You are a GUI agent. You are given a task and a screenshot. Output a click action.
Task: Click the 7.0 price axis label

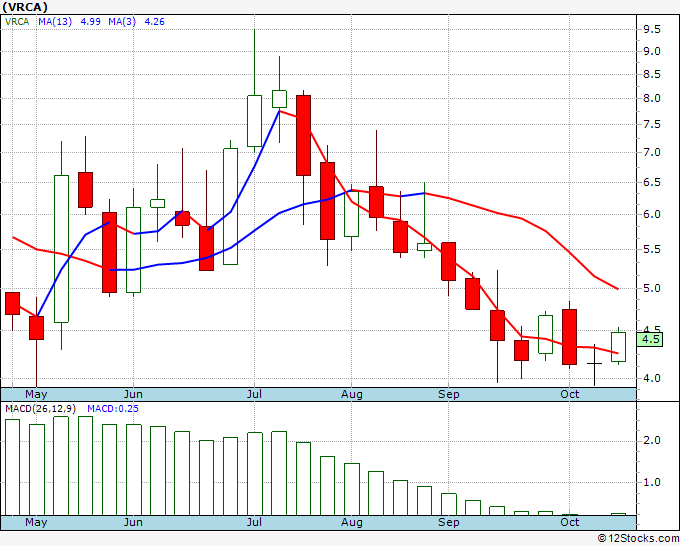click(x=651, y=153)
